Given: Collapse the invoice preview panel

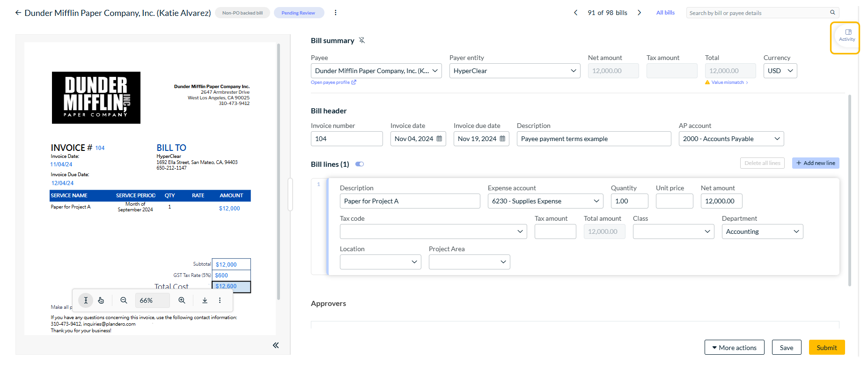Looking at the screenshot, I should 276,345.
